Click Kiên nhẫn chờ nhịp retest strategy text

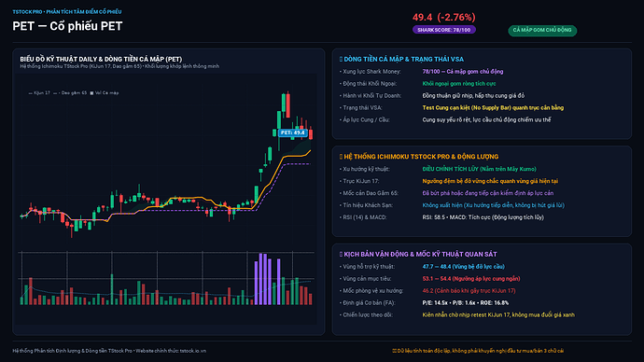(498, 314)
